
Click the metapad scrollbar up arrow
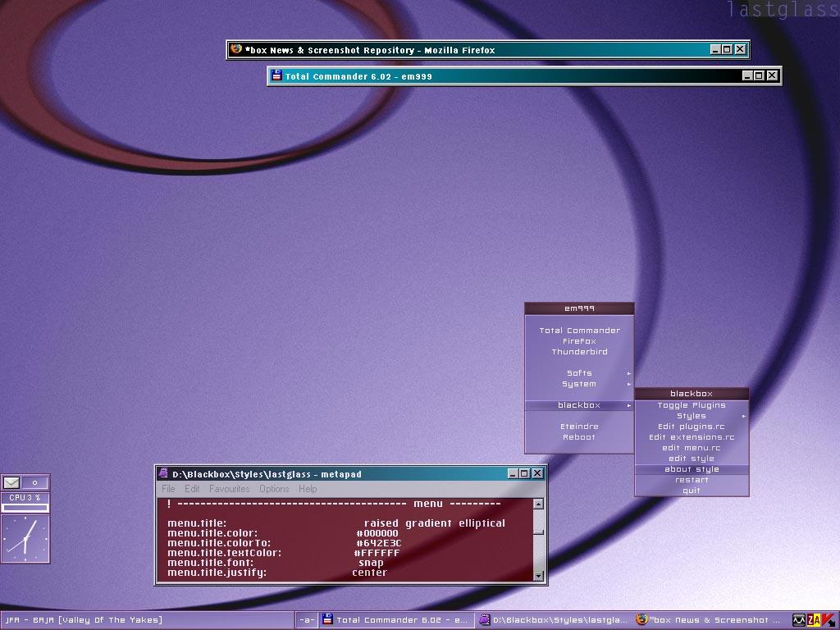[x=538, y=504]
